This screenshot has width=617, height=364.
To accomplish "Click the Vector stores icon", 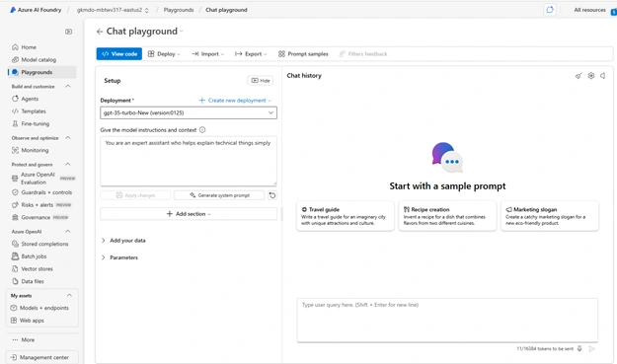I will 15,269.
